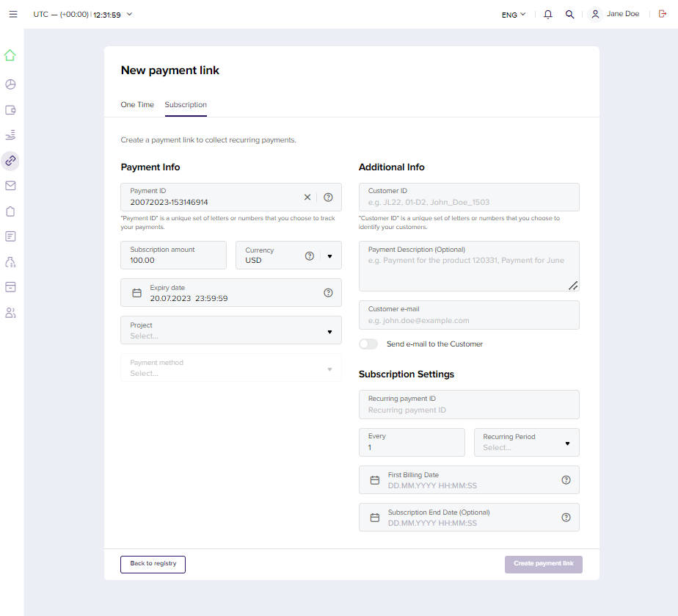Image resolution: width=678 pixels, height=616 pixels.
Task: Open the pie chart analytics icon
Action: pyautogui.click(x=10, y=84)
